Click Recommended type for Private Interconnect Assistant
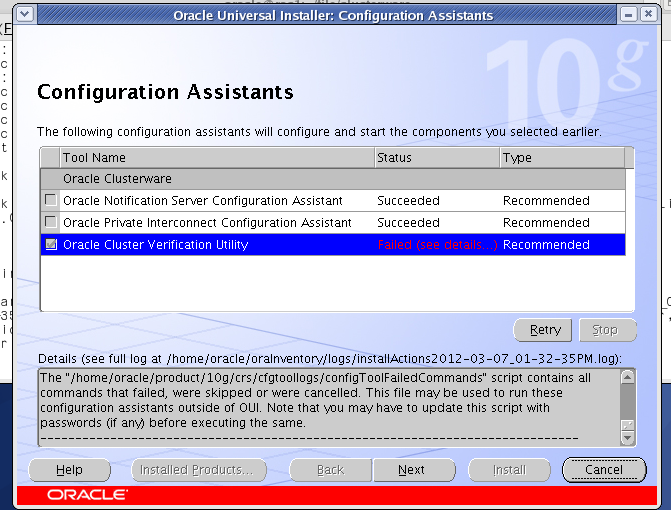The image size is (671, 510). [546, 222]
